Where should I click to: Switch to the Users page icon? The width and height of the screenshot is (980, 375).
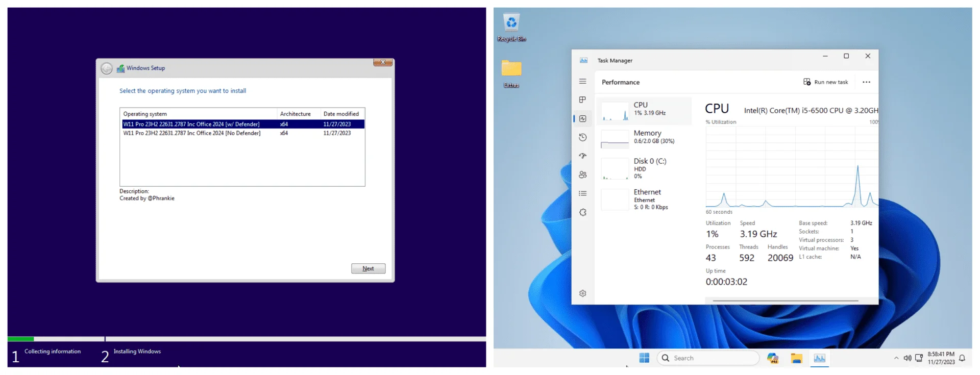[x=583, y=174]
